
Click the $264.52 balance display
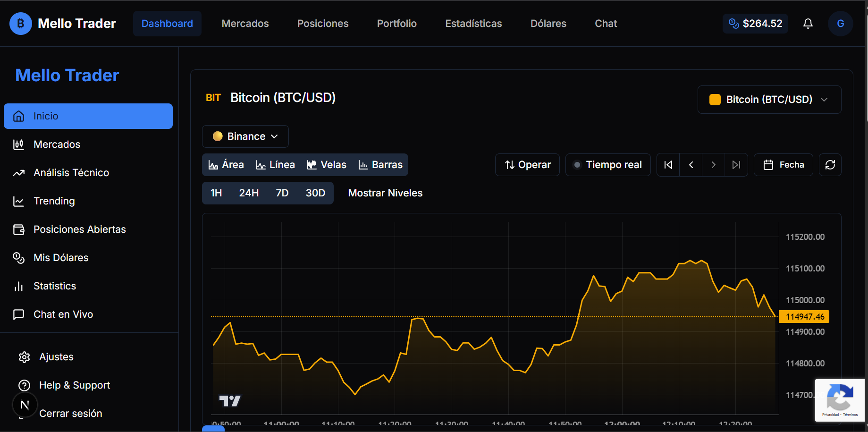755,23
